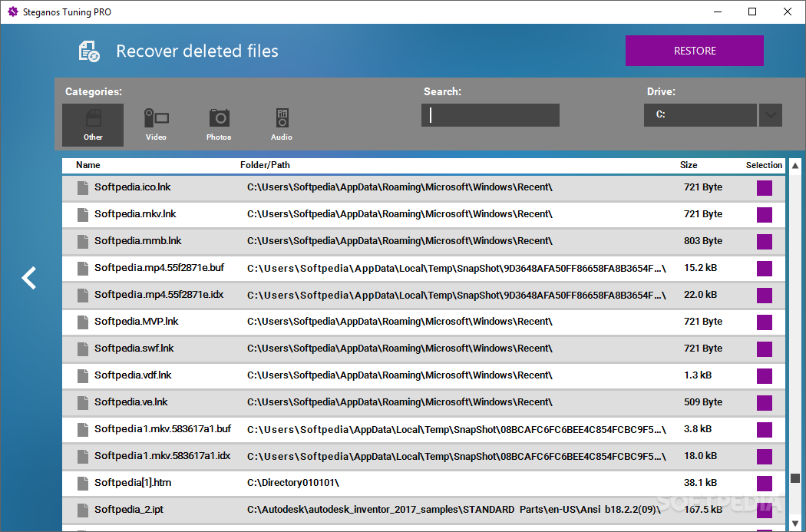
Task: Select the Softpedia_2.ipt file name
Action: [128, 510]
